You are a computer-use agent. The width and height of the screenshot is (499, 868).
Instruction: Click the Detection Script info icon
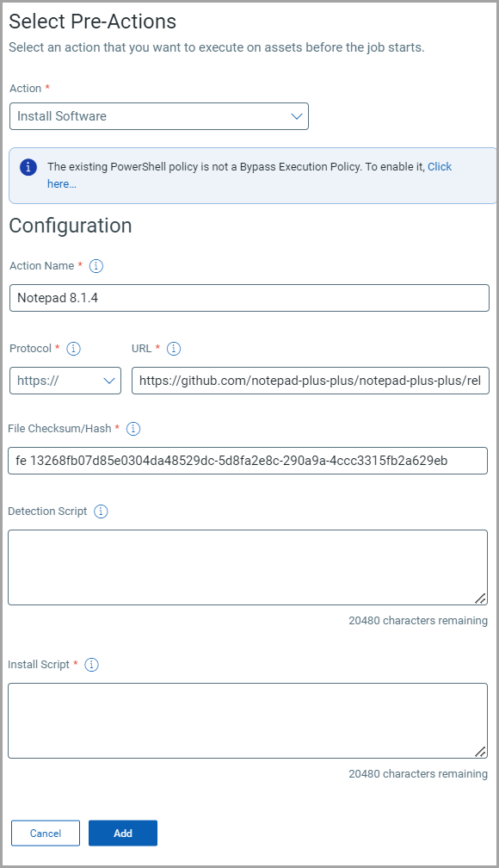pyautogui.click(x=100, y=512)
